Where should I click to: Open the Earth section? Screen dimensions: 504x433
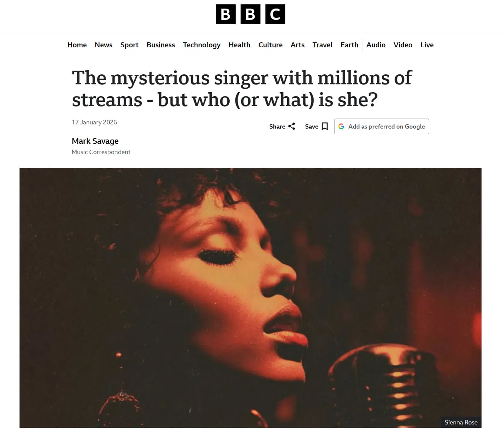[349, 45]
